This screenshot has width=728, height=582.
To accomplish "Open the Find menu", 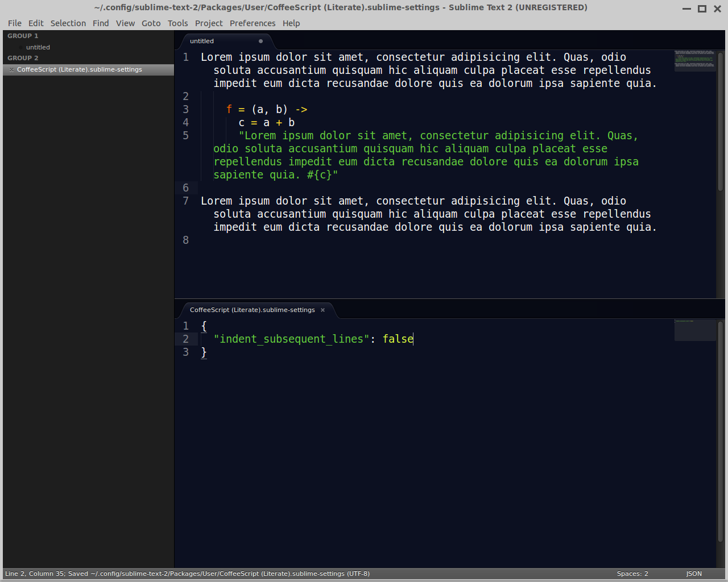I will point(101,23).
